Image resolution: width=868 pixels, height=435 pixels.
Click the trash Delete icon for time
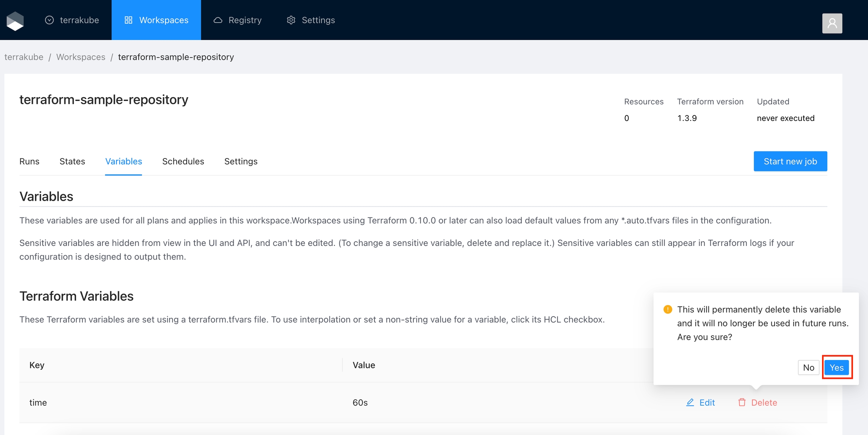click(x=742, y=402)
